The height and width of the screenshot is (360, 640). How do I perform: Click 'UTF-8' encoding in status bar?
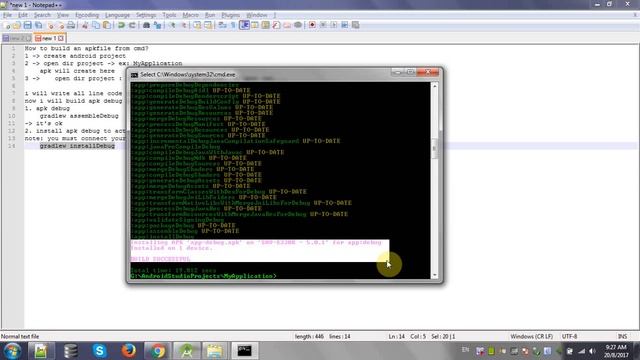pos(569,337)
